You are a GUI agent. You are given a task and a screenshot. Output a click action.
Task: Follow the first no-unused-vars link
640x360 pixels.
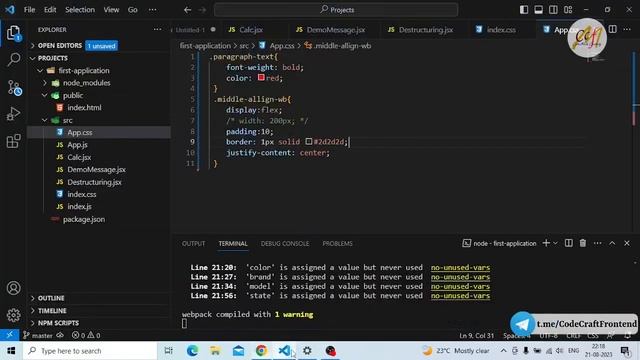tap(460, 268)
